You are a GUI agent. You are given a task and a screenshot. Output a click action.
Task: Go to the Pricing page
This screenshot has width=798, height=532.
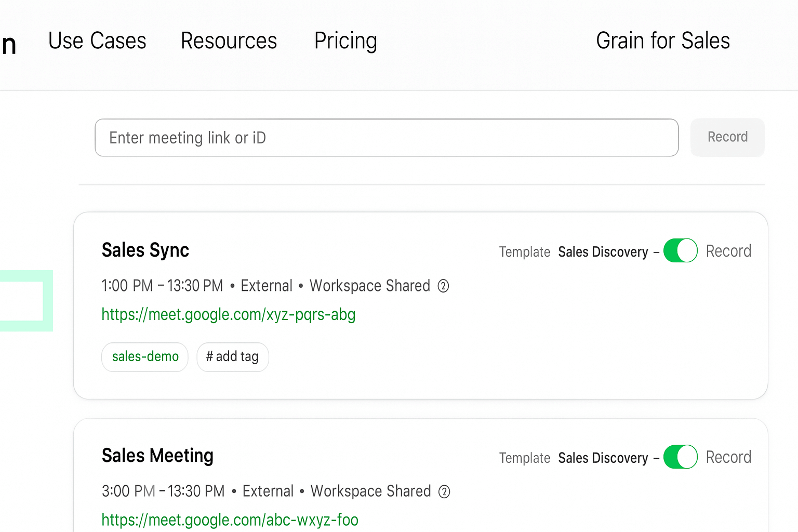tap(345, 41)
